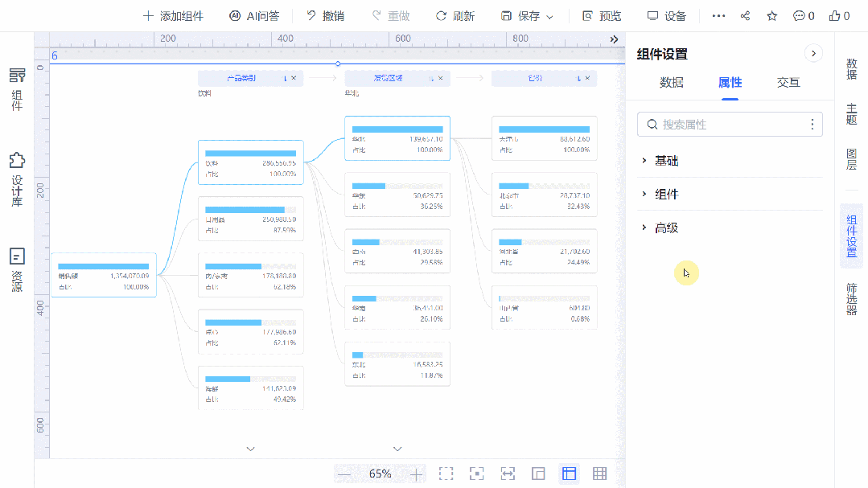Viewport: 868px width, 488px height.
Task: Select the node with value 250,980.50
Action: (251, 219)
